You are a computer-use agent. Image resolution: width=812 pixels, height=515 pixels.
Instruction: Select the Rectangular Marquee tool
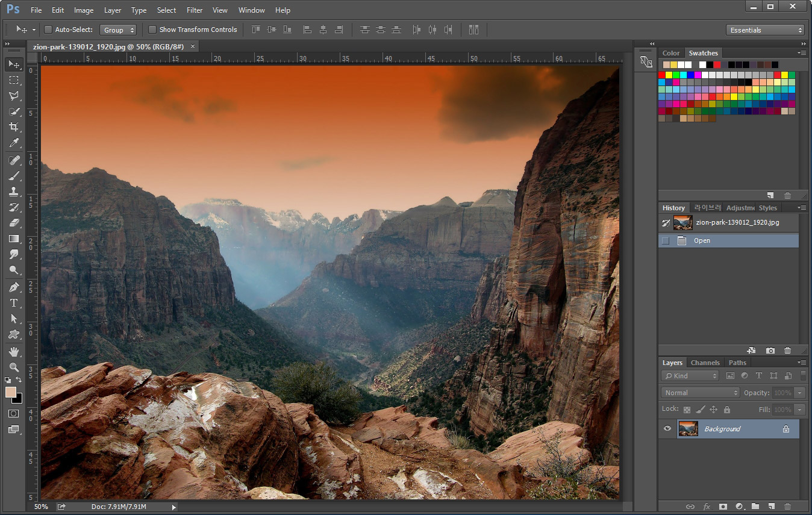[14, 80]
